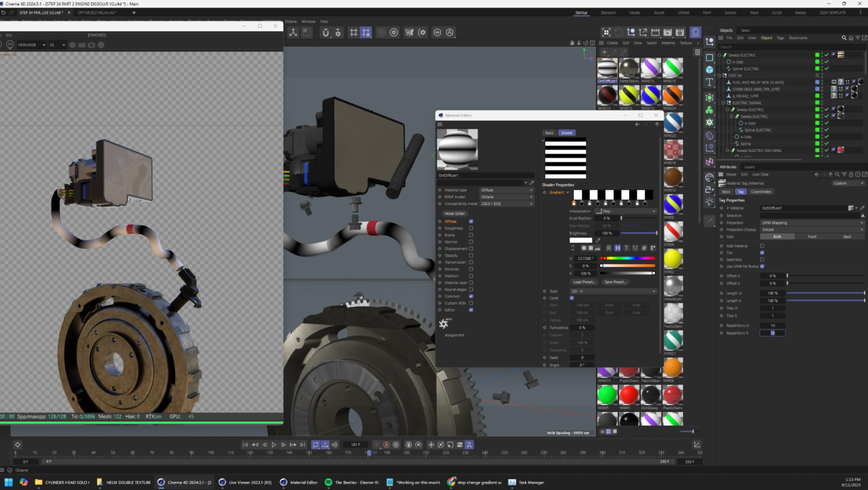Switch to the Basic tab in Material Editor
Viewport: 868px width, 490px height.
click(x=549, y=133)
